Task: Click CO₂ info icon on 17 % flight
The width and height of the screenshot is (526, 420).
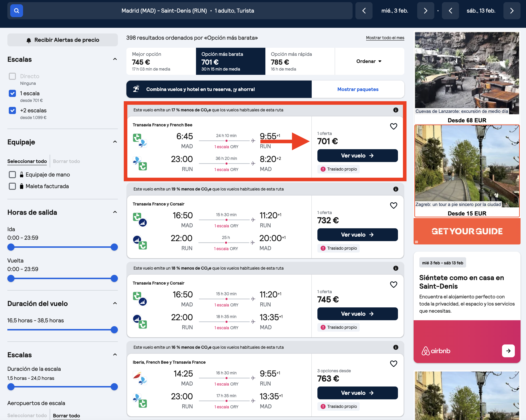Action: point(396,110)
